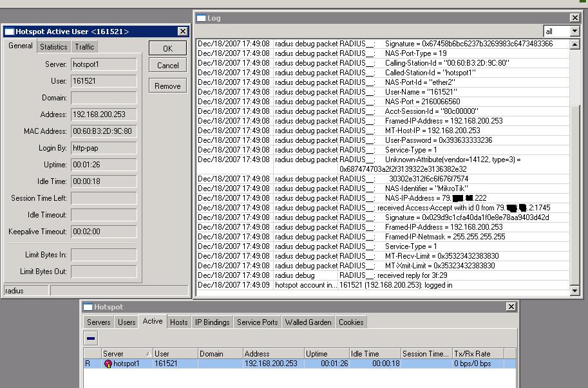Select the log entry 'User-Name = "161521"'
588x388 pixels.
[x=383, y=92]
